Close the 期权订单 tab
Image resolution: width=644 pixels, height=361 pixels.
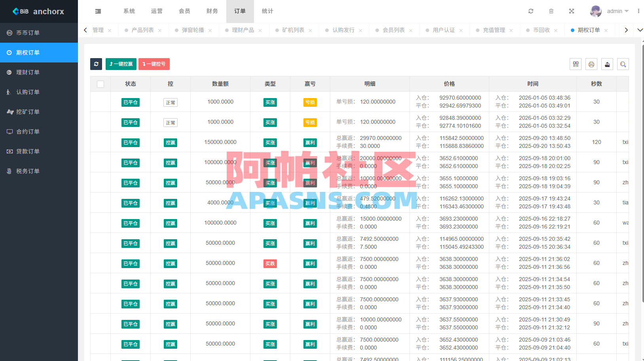(606, 30)
